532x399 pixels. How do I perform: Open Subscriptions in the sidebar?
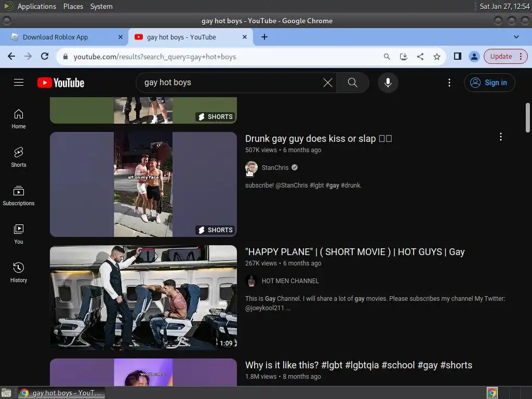point(19,196)
